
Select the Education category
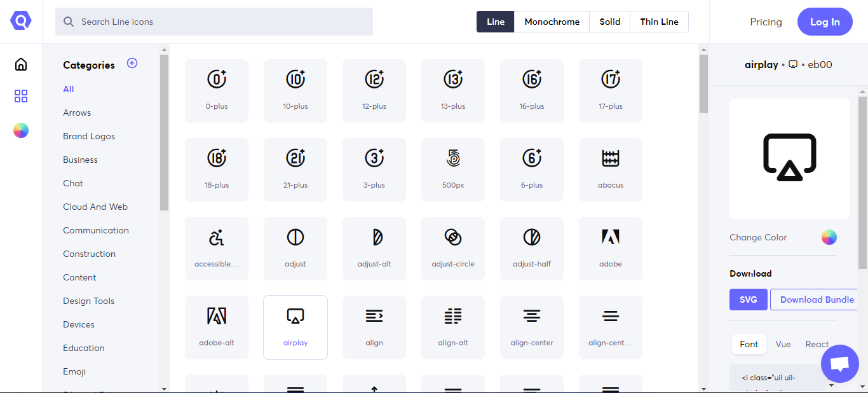[x=84, y=348]
